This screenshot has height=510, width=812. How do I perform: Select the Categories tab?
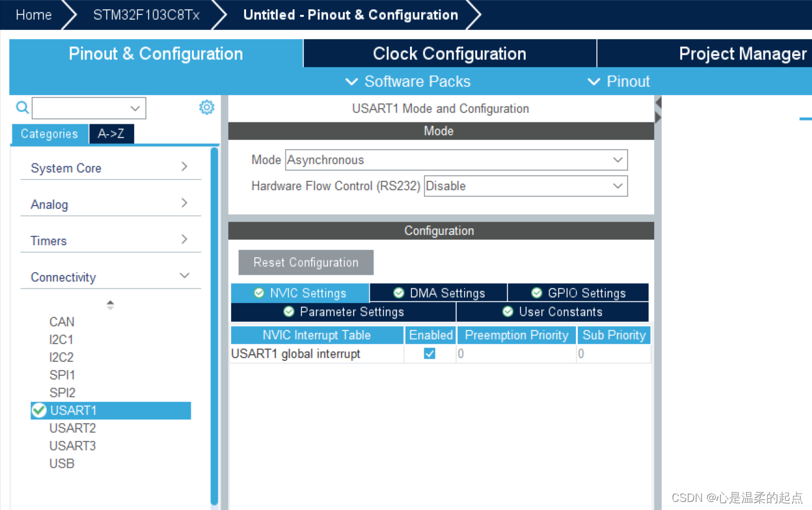point(49,134)
